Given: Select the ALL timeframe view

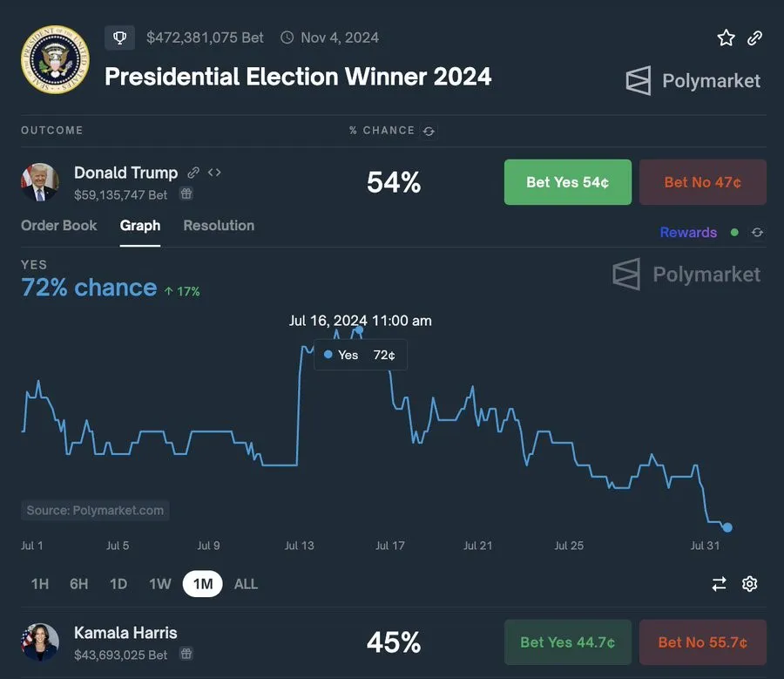Looking at the screenshot, I should tap(246, 584).
